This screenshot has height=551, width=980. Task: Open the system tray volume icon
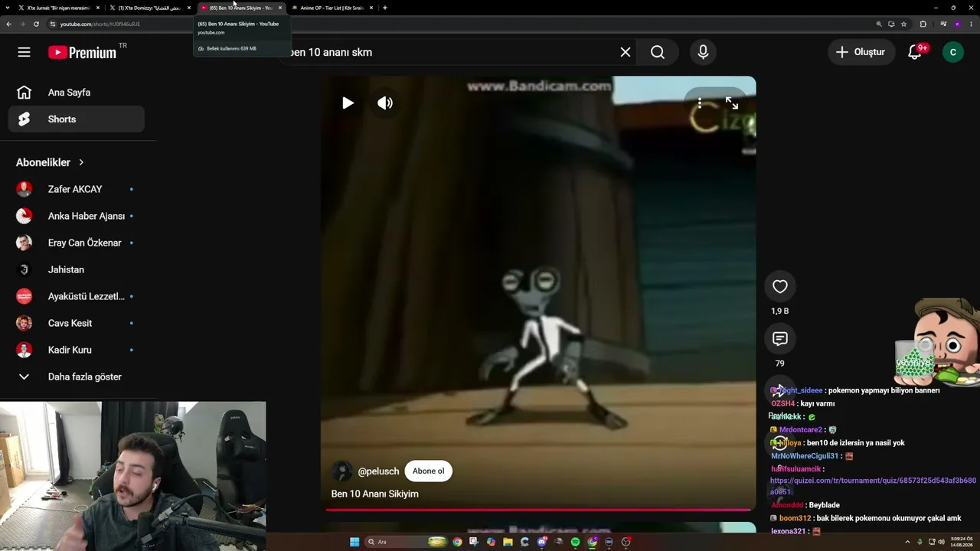tap(941, 542)
